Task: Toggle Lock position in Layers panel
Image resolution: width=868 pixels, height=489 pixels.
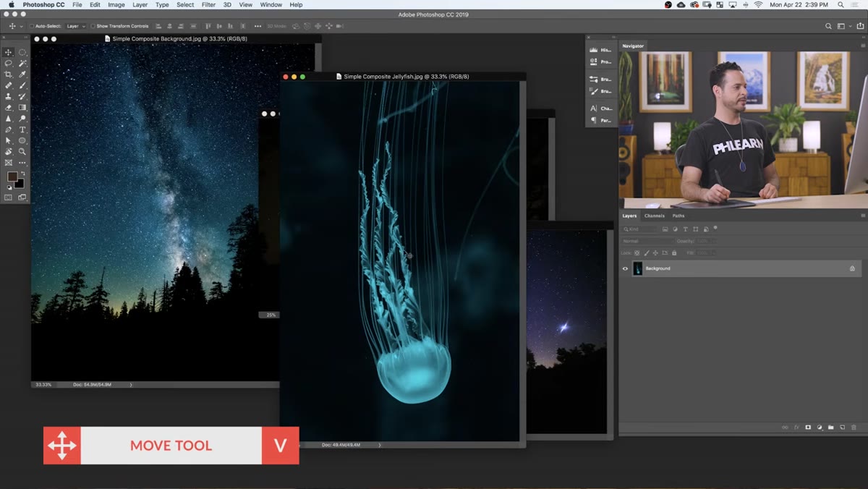Action: click(x=656, y=253)
